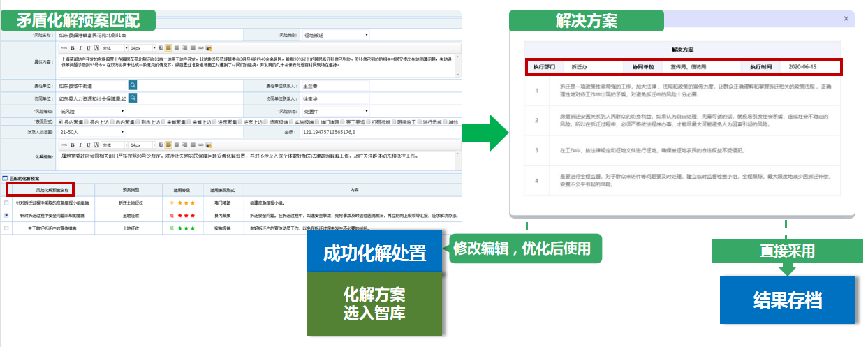Click the 适用等级 column header
The width and height of the screenshot is (868, 347).
pos(180,189)
